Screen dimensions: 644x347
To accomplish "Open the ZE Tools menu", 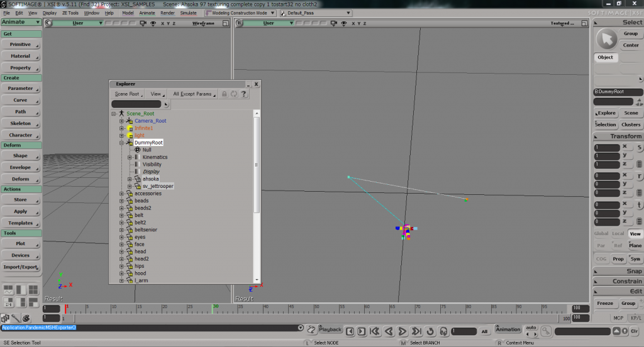I will coord(70,13).
